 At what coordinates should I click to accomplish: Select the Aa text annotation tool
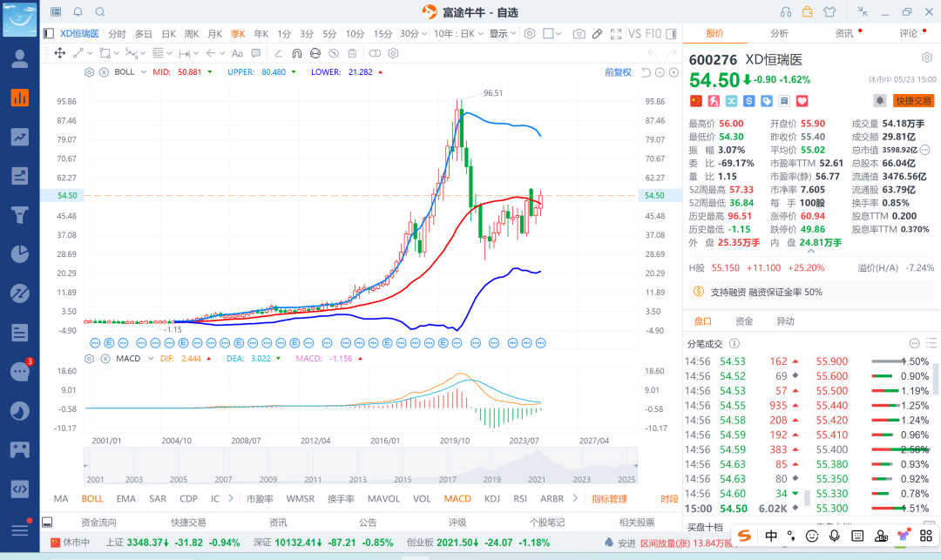(237, 53)
